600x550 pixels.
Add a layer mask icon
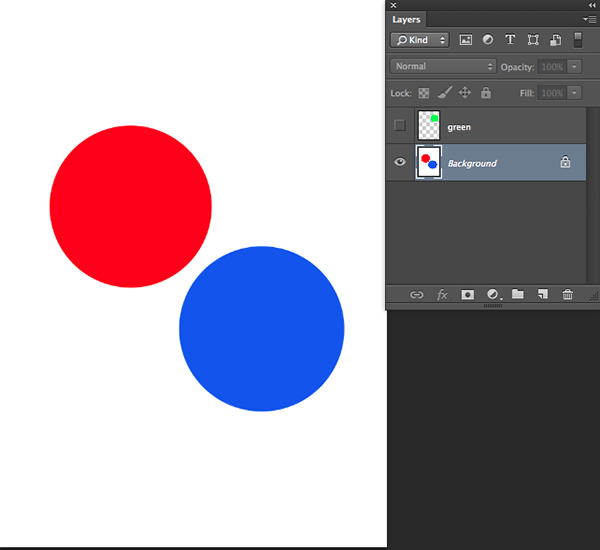tap(468, 294)
